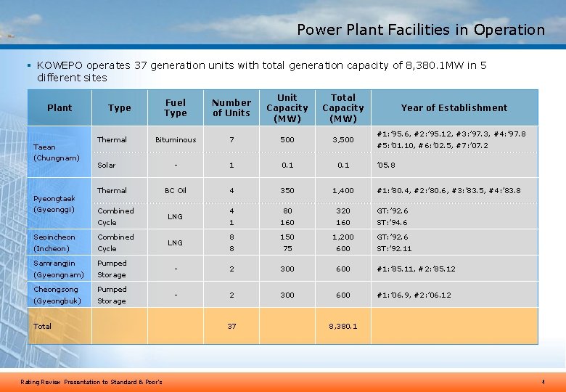Select the 'Unit Capacity (MW)' header

point(287,107)
